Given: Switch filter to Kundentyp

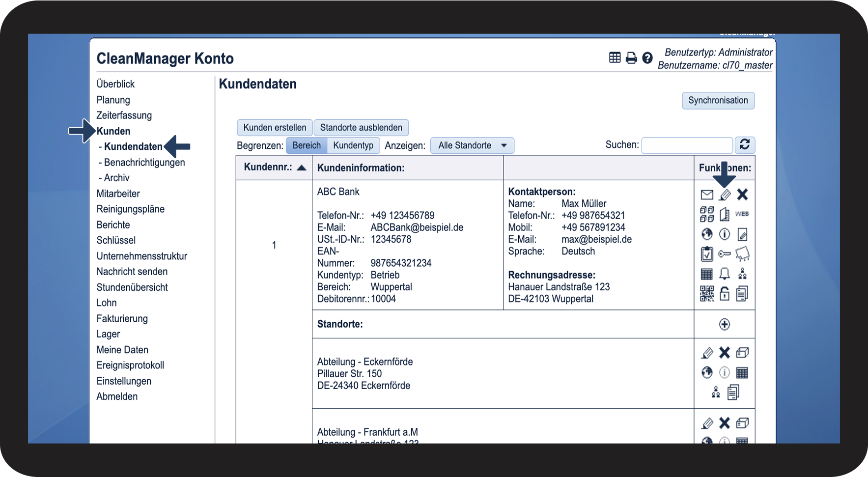Looking at the screenshot, I should [x=353, y=145].
